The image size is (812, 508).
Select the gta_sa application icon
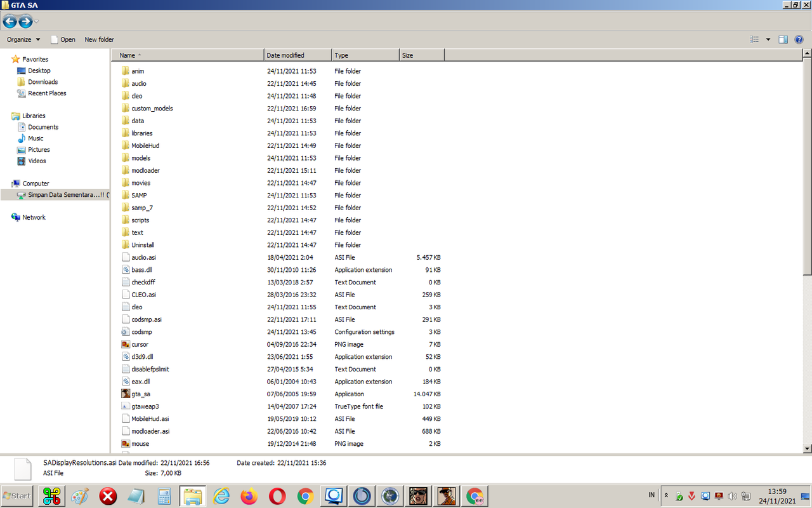[126, 394]
